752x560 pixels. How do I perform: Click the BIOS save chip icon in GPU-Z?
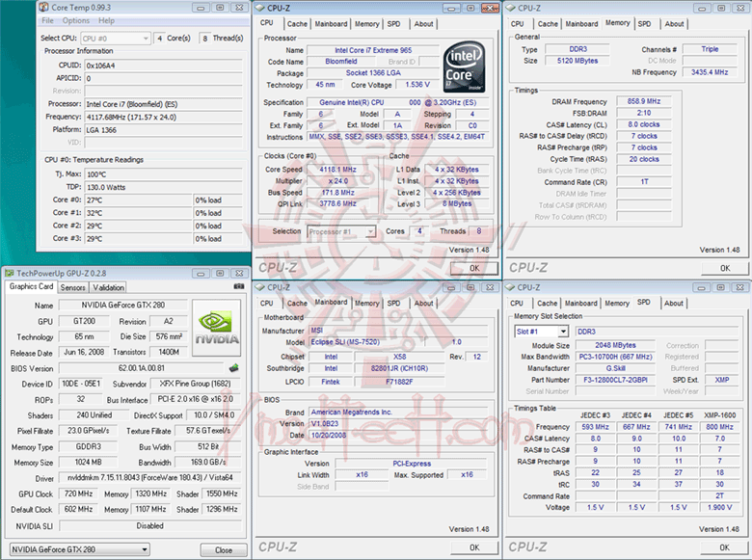tap(234, 368)
